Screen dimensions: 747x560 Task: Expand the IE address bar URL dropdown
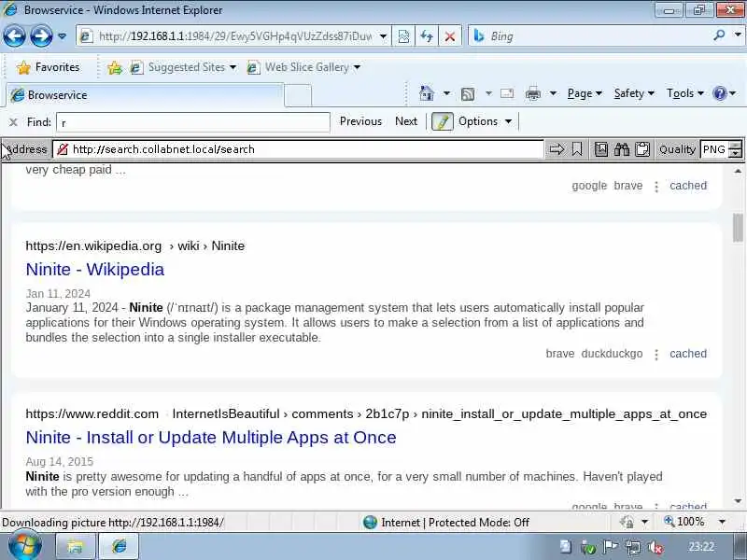coord(383,36)
